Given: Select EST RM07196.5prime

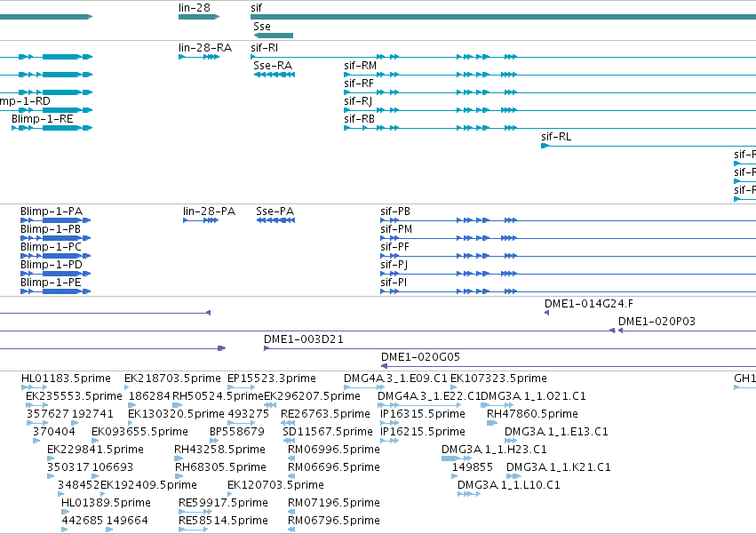Looking at the screenshot, I should [291, 512].
